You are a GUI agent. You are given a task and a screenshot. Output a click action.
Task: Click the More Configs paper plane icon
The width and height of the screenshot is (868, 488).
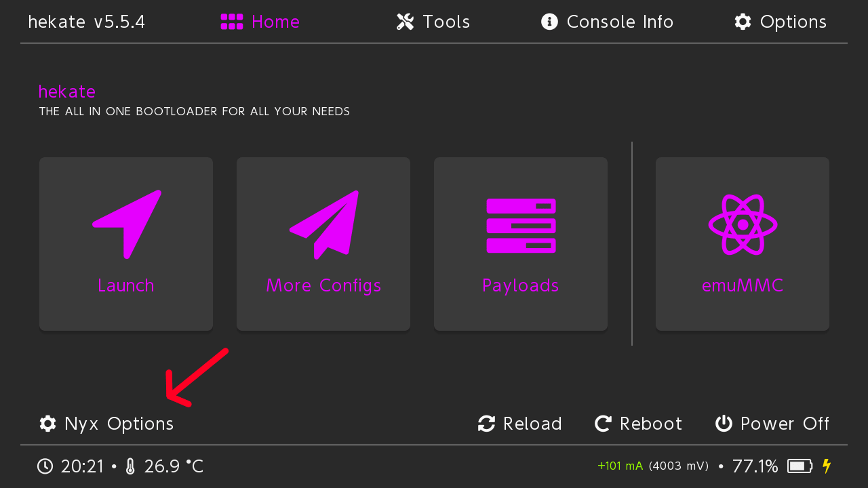coord(324,224)
